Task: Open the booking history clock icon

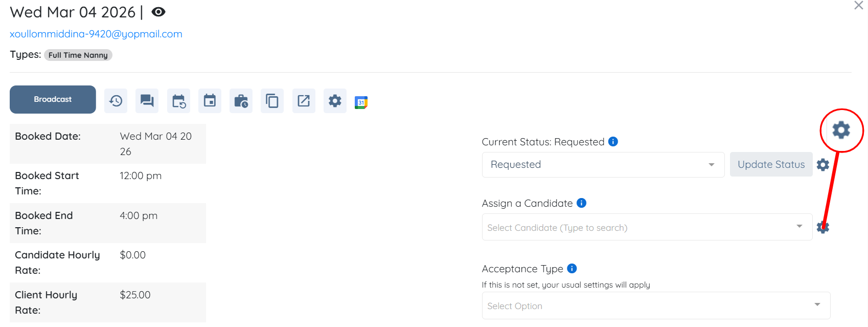Action: point(116,101)
